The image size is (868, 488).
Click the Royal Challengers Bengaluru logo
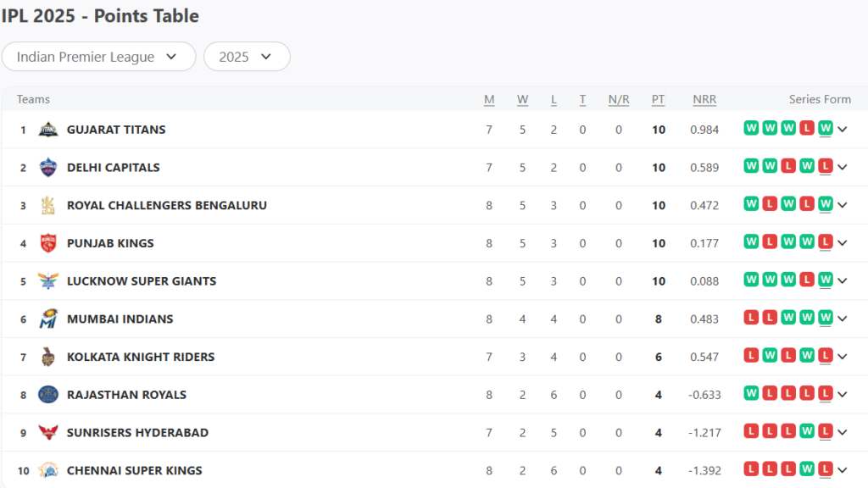pyautogui.click(x=48, y=204)
